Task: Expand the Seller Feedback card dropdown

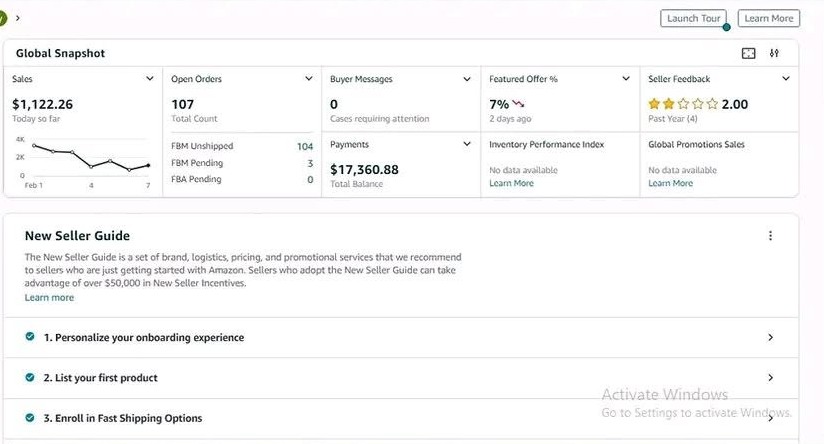Action: [786, 78]
